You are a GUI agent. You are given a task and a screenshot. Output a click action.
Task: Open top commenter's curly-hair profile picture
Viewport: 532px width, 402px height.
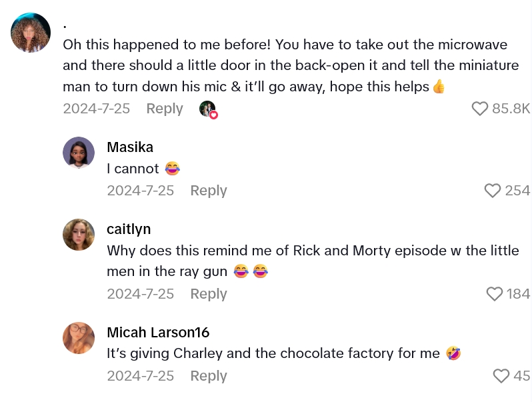pos(31,33)
